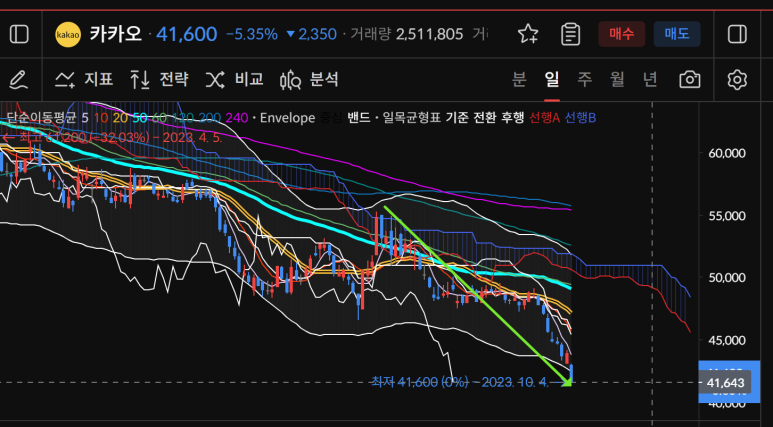Toggle the Envelope 밴드 legend
Image resolution: width=773 pixels, height=427 pixels.
click(358, 118)
